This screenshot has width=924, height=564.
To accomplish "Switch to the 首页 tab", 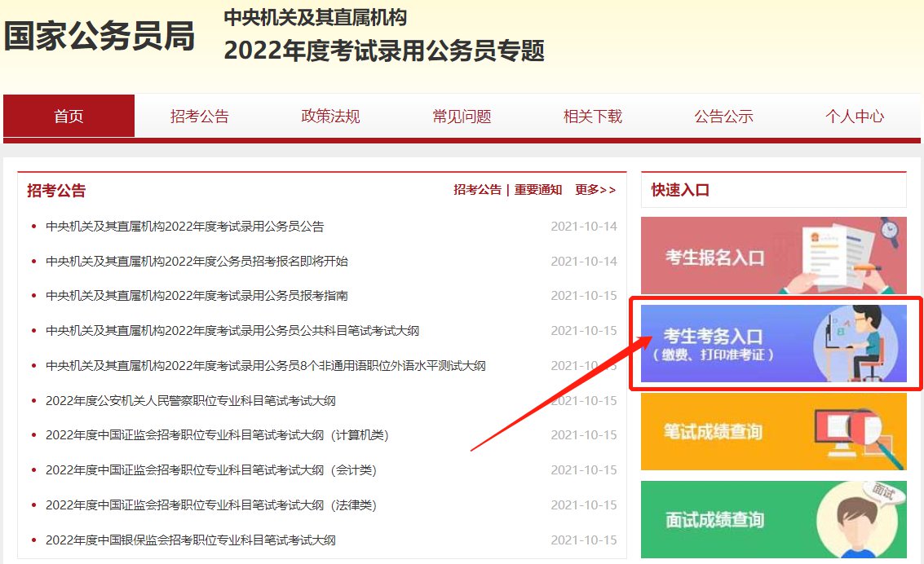I will click(x=69, y=117).
